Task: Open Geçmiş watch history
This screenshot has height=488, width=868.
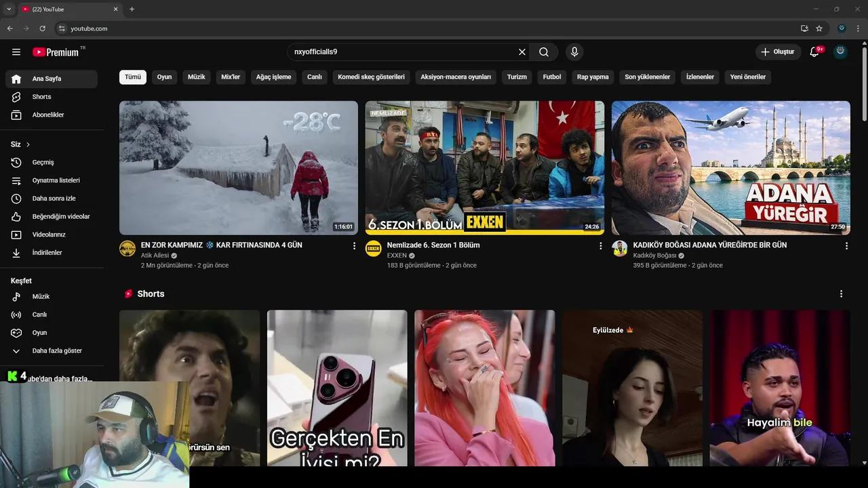Action: pos(52,163)
